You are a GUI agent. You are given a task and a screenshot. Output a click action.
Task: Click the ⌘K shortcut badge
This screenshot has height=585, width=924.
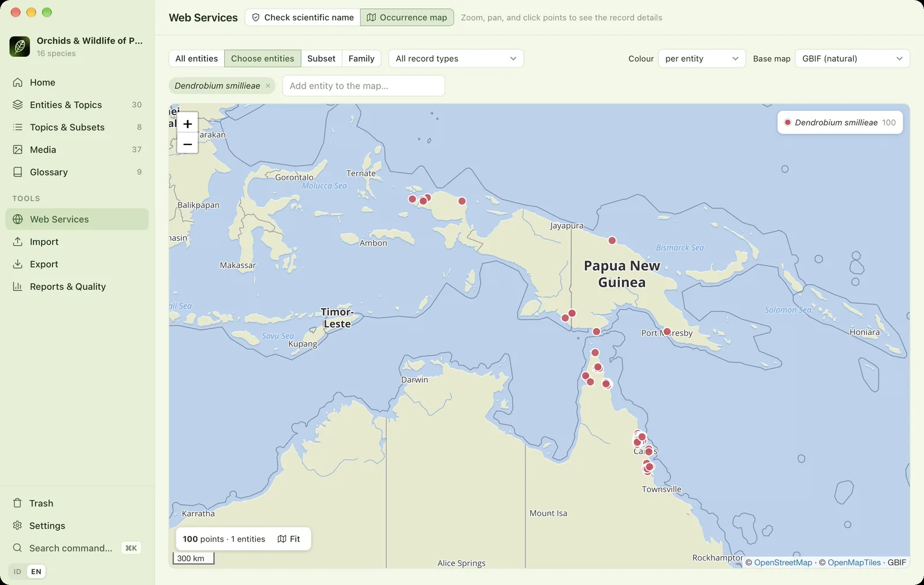click(x=131, y=549)
